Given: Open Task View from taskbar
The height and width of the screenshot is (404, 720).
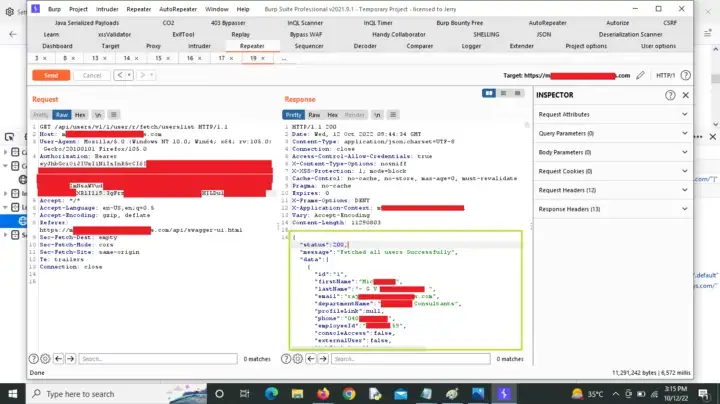Looking at the screenshot, I should [x=245, y=393].
